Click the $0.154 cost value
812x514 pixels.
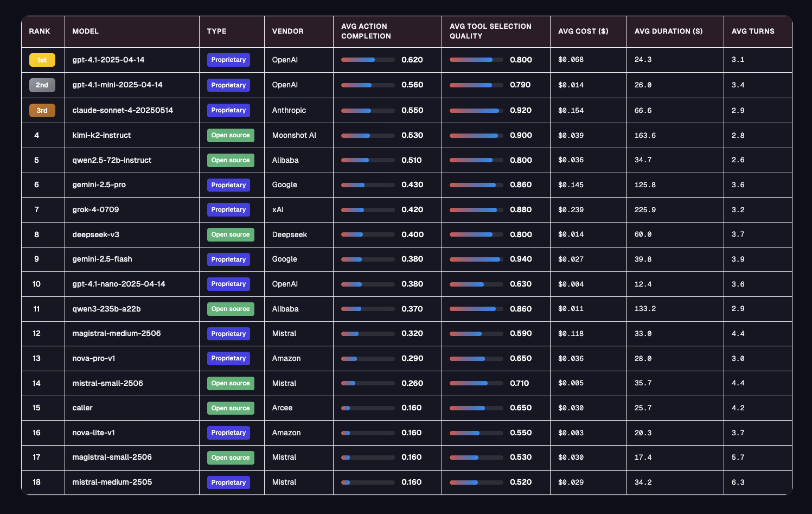571,110
